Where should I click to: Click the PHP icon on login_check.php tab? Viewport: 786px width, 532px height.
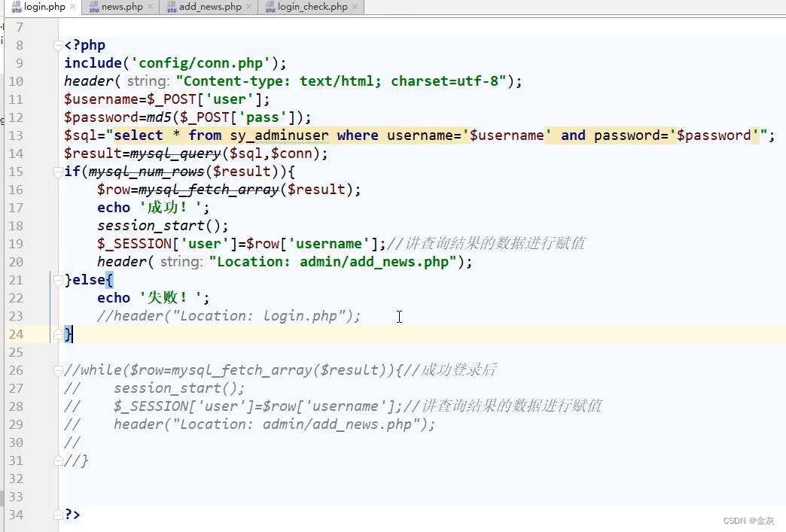pyautogui.click(x=270, y=7)
